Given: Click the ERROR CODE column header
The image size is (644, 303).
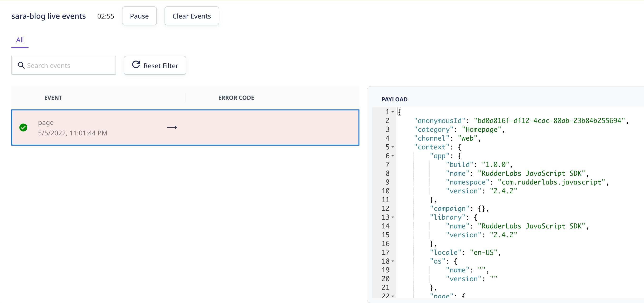Looking at the screenshot, I should pyautogui.click(x=236, y=98).
